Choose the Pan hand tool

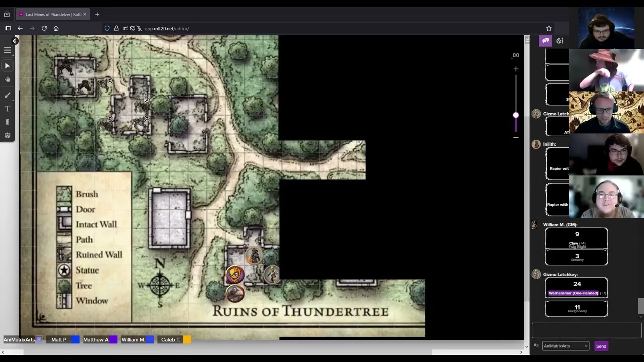8,79
